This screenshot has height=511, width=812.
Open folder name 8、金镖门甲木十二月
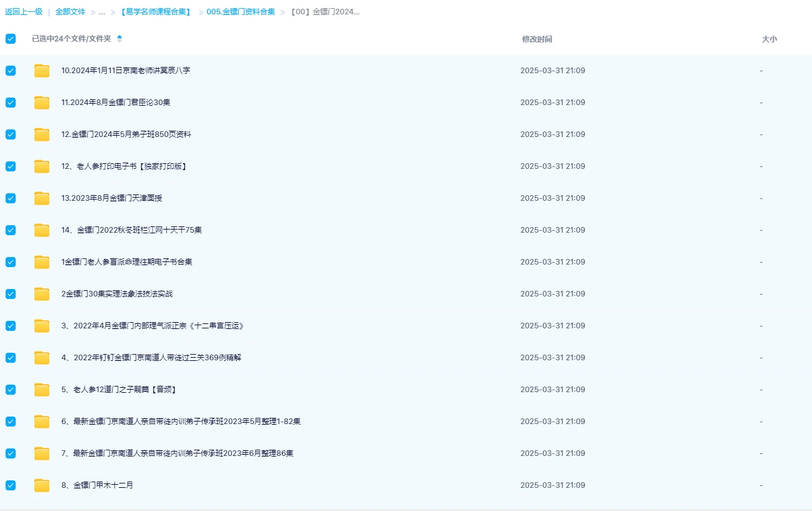97,485
